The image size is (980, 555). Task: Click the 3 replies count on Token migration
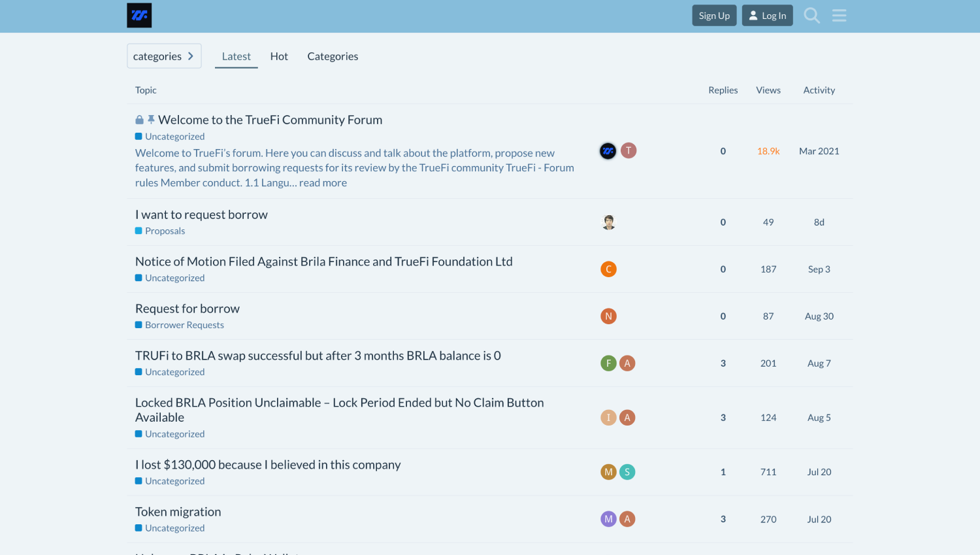(x=723, y=519)
